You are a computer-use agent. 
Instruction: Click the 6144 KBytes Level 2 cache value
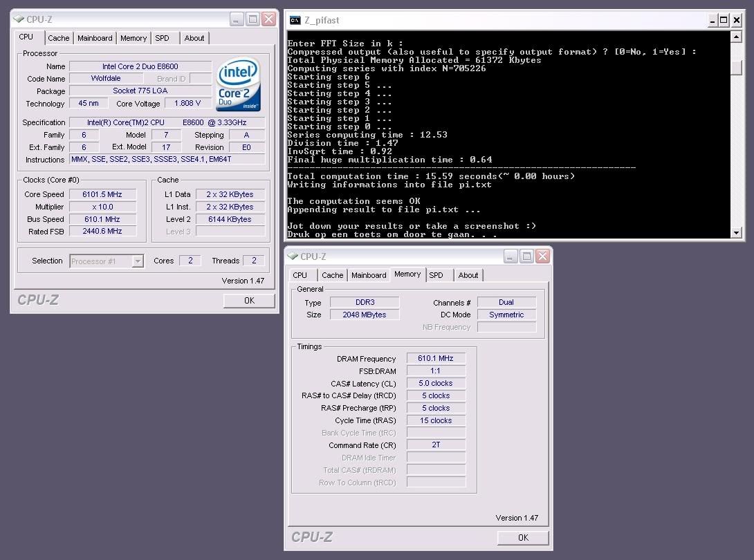(x=230, y=219)
